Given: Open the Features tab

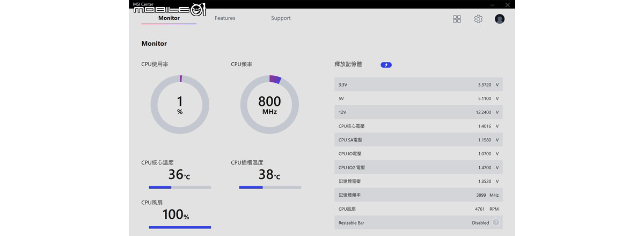Looking at the screenshot, I should [x=225, y=18].
